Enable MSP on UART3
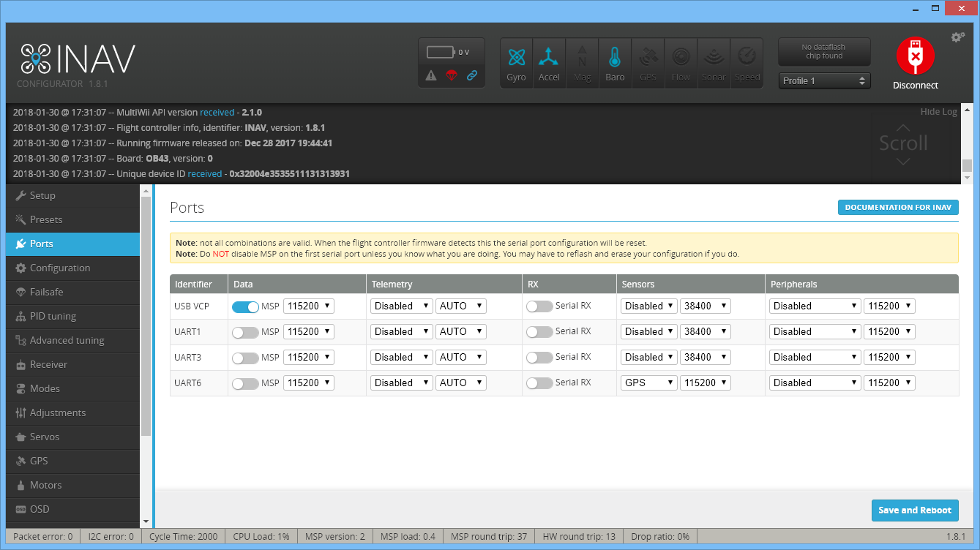Image resolution: width=980 pixels, height=550 pixels. coord(245,358)
